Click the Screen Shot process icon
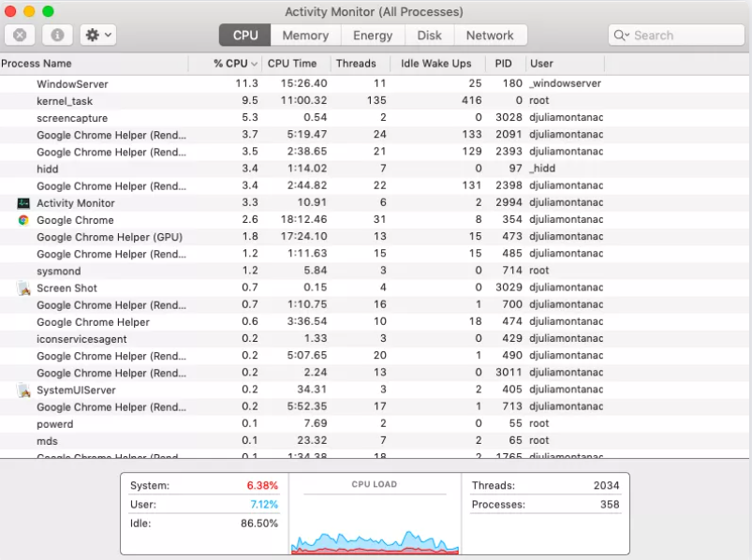Image resolution: width=752 pixels, height=560 pixels. 23,288
